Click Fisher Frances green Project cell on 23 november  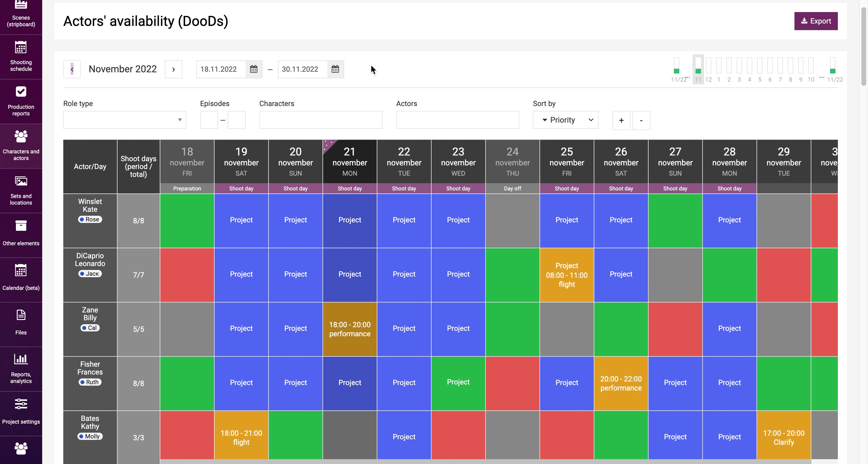tap(458, 384)
